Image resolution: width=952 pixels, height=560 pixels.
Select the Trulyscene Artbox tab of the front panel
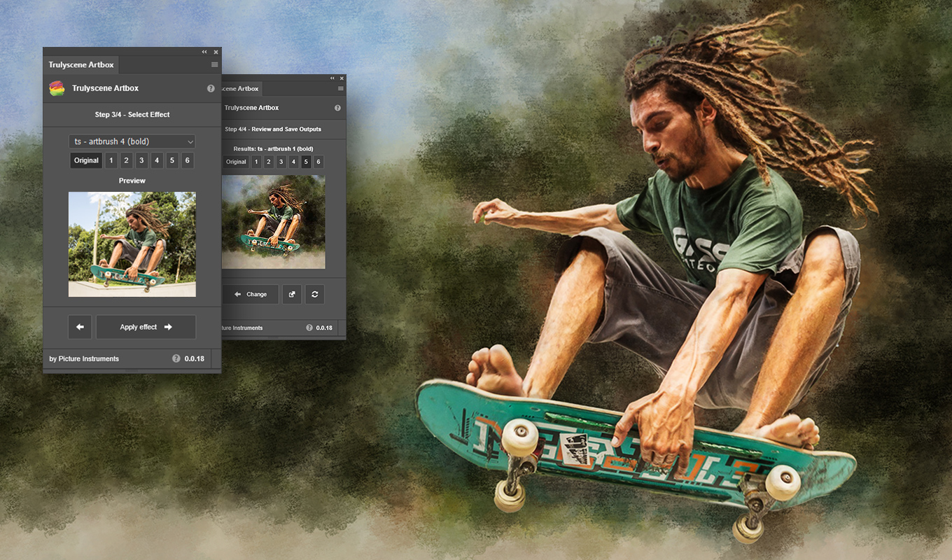(x=81, y=64)
